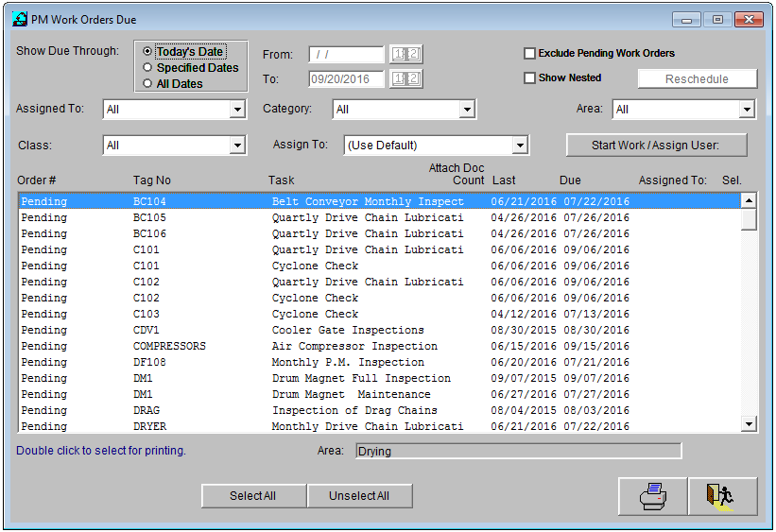Image resolution: width=776 pixels, height=532 pixels.
Task: Click the Due column header
Action: coord(570,180)
